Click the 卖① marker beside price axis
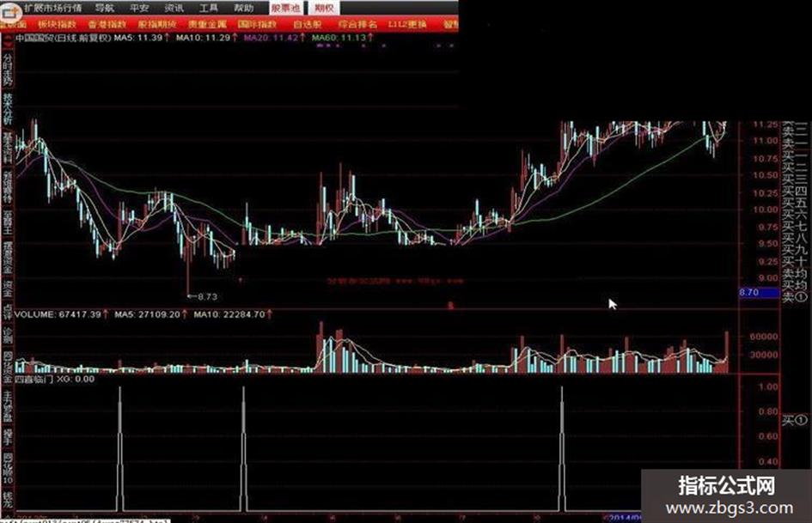The height and width of the screenshot is (523, 812). 795,297
